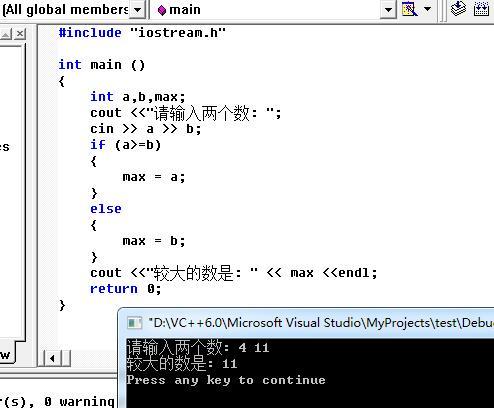The image size is (494, 408).
Task: Click the console window title path
Action: click(321, 323)
